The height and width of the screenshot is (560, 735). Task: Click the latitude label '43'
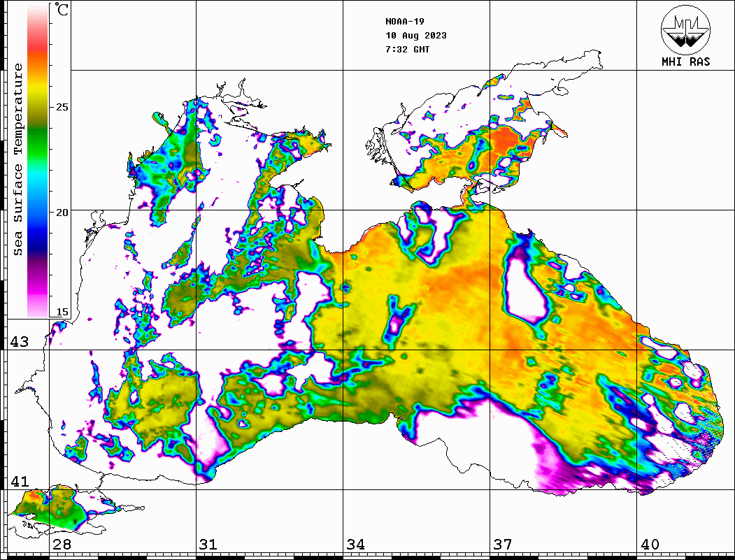(20, 342)
